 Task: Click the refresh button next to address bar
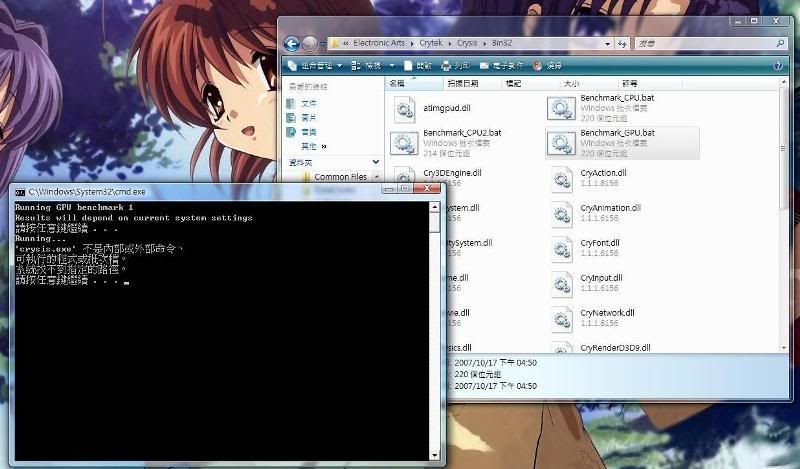point(622,44)
